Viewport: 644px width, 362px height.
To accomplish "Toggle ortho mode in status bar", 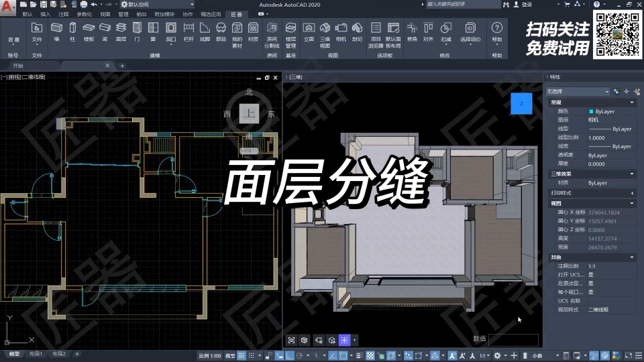I will pos(290,355).
